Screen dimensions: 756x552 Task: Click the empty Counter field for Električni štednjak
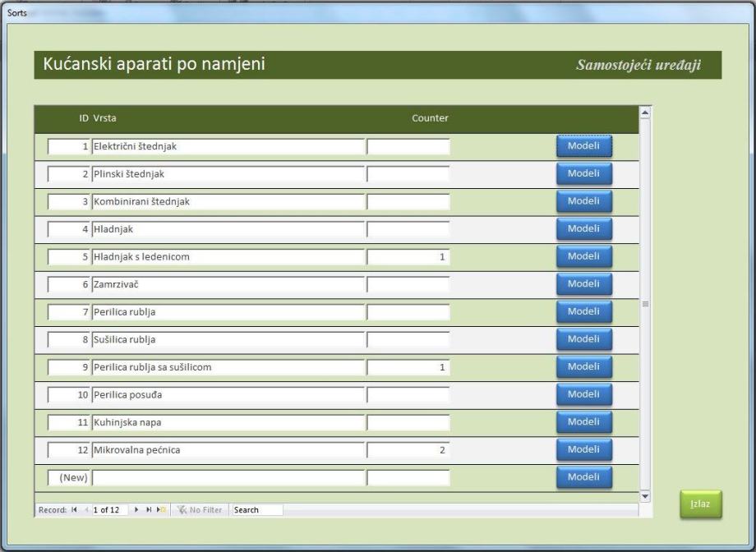pos(408,146)
